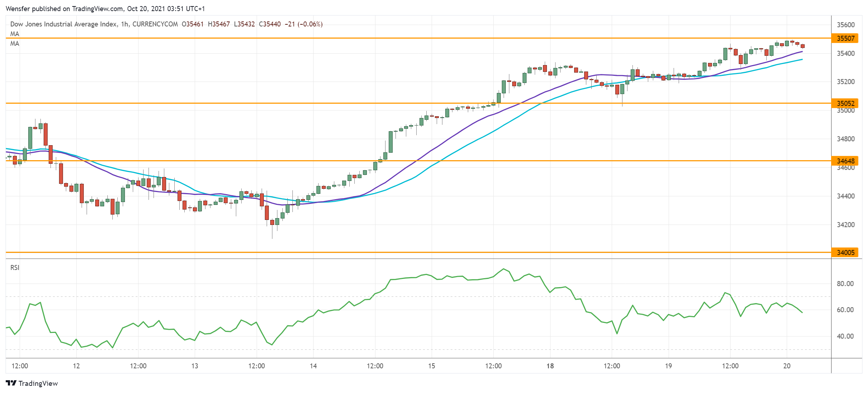This screenshot has width=868, height=393.
Task: Click the 40.00 level on RSI axis
Action: tap(845, 336)
